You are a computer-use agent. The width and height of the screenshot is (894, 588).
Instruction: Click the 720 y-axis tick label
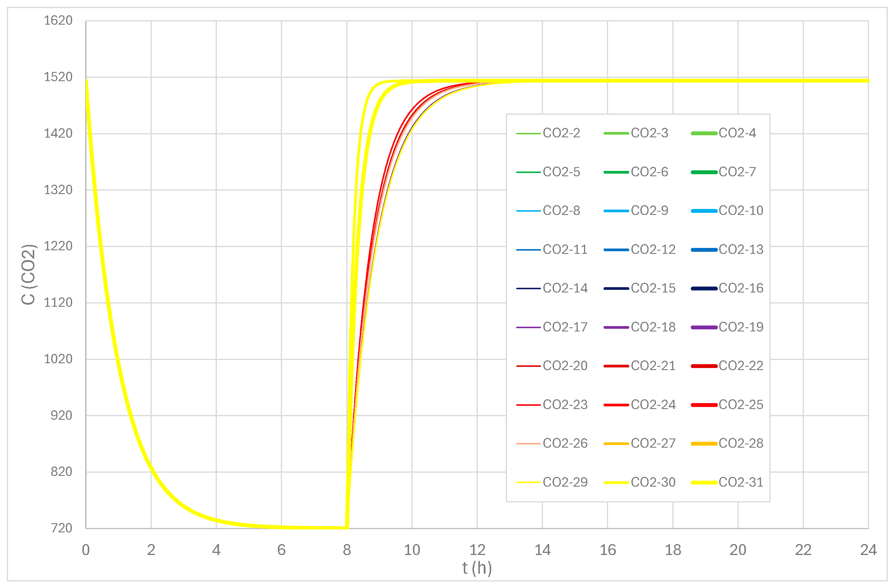[62, 528]
